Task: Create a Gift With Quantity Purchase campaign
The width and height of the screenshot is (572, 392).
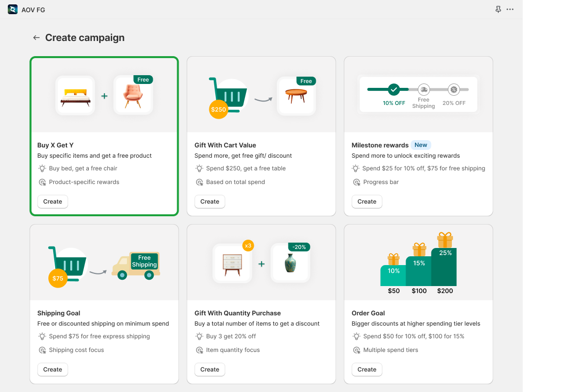Action: 210,370
